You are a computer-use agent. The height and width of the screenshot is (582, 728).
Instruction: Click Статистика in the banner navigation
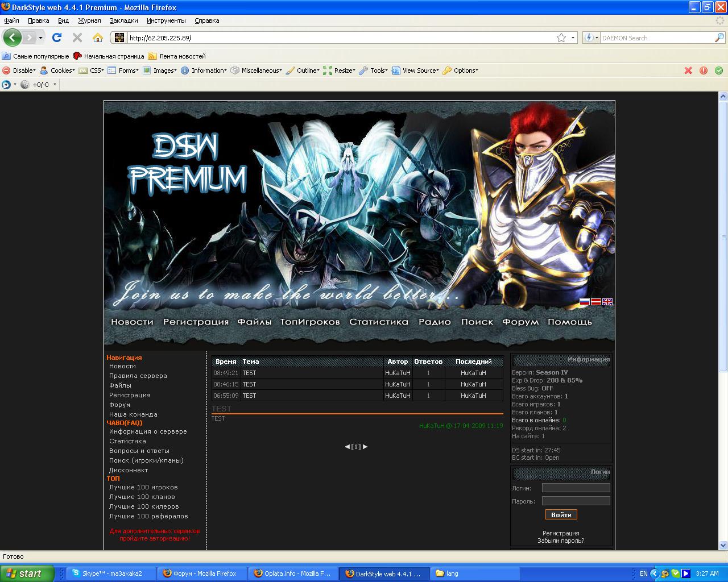coord(379,322)
